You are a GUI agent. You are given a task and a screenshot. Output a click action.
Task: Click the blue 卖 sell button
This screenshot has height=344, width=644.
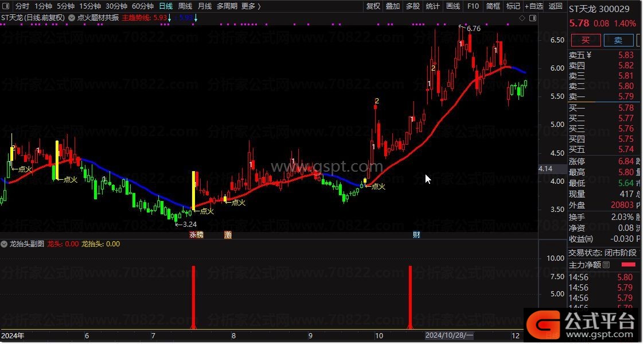point(618,40)
